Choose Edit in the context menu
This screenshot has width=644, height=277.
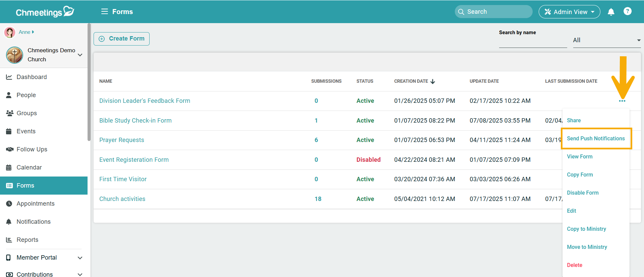[x=572, y=211]
